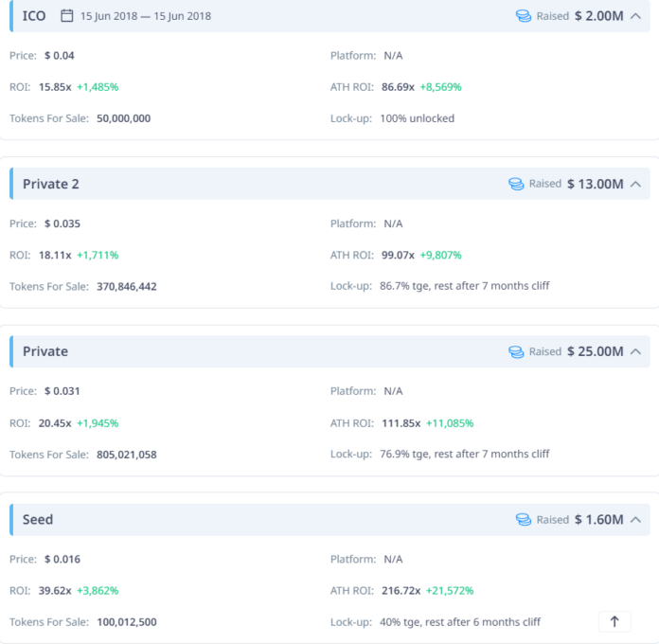Collapse the Seed round chevron
The image size is (659, 644).
635,520
